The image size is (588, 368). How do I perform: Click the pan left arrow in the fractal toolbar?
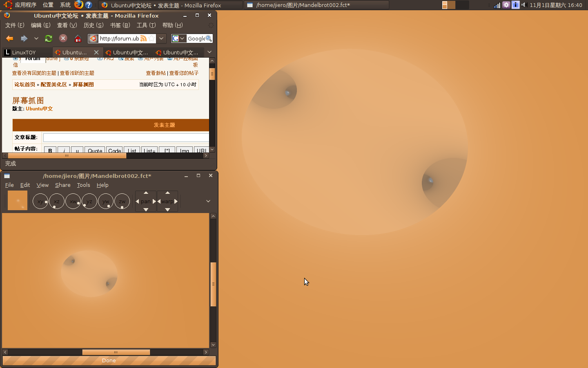(x=137, y=201)
